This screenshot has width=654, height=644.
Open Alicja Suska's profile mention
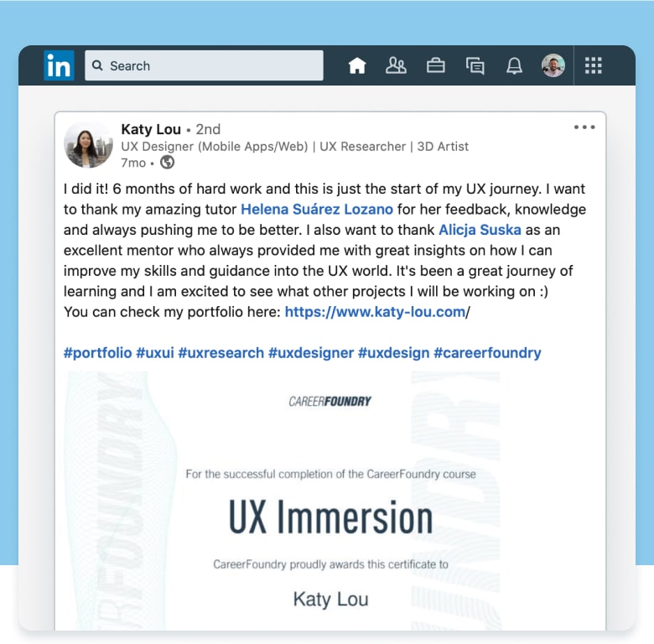480,230
